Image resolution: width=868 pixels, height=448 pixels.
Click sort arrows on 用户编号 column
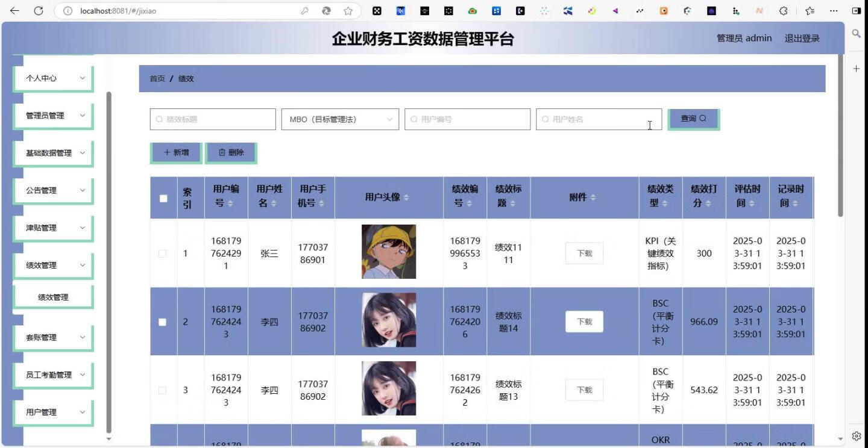tap(230, 204)
